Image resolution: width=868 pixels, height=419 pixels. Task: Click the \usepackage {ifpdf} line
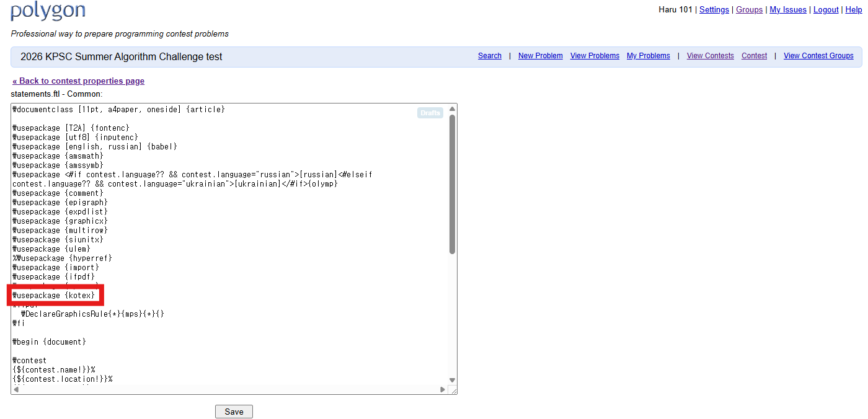[54, 277]
